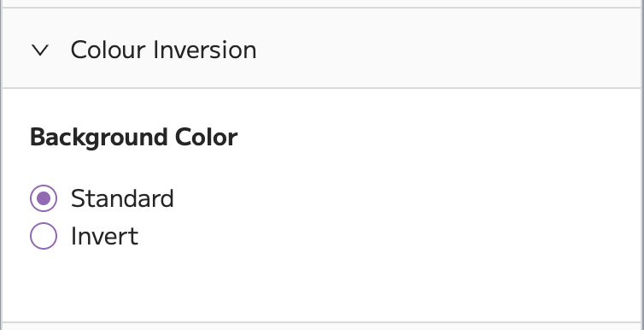
Task: Click the word Inversion in section header
Action: (205, 50)
